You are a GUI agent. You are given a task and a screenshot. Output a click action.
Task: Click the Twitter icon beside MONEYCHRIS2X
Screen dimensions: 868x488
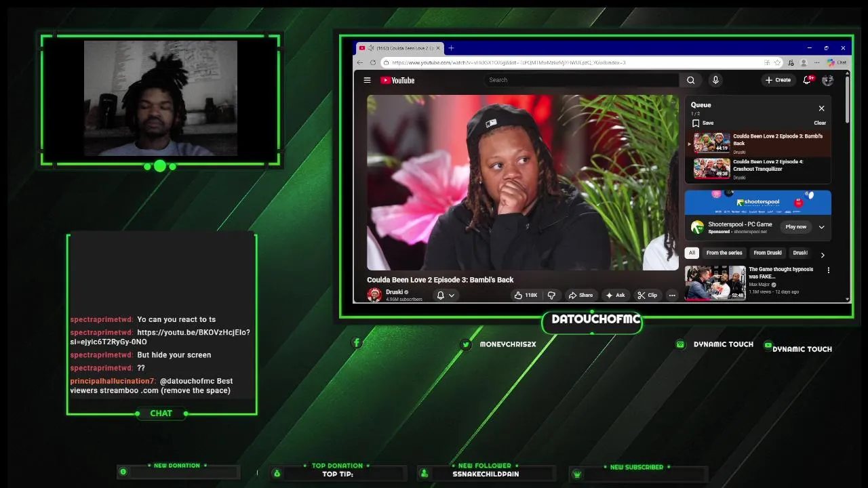click(x=465, y=344)
